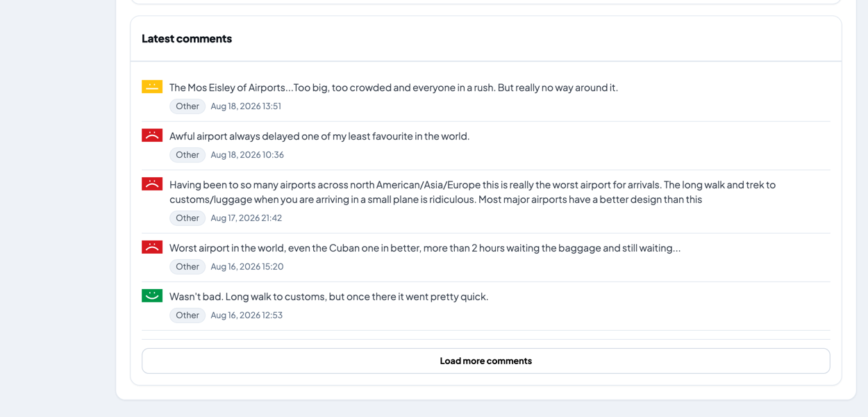The width and height of the screenshot is (868, 417).
Task: Select the 'Other' tag dated Aug 18, 2026 10:36
Action: 187,155
